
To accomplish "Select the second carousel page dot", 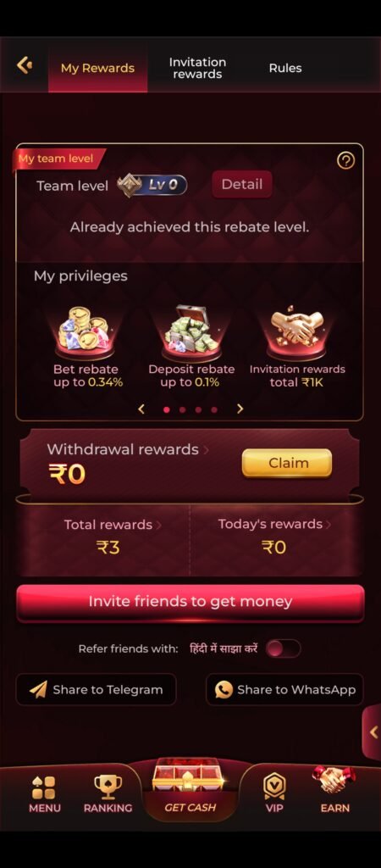I will tap(183, 409).
